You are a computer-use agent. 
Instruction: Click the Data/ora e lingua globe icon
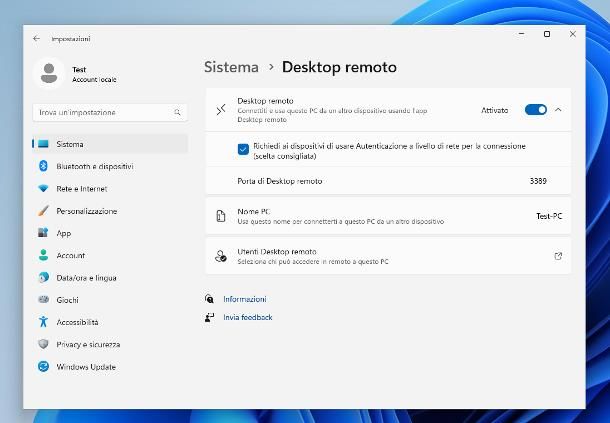(x=43, y=277)
